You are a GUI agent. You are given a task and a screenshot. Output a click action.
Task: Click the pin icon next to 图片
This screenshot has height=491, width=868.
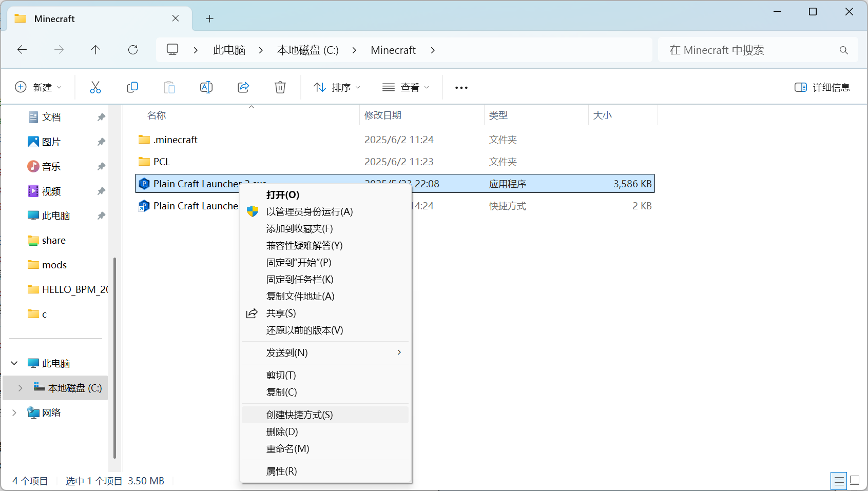101,142
